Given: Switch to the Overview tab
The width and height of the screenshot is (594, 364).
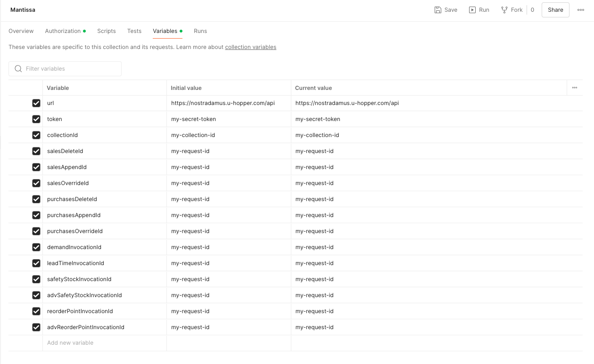Looking at the screenshot, I should (21, 31).
